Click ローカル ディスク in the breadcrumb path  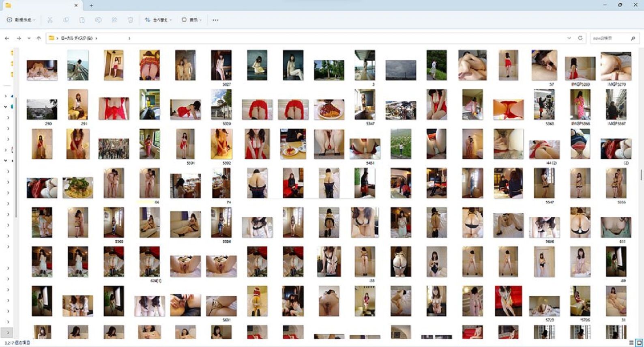coord(77,38)
